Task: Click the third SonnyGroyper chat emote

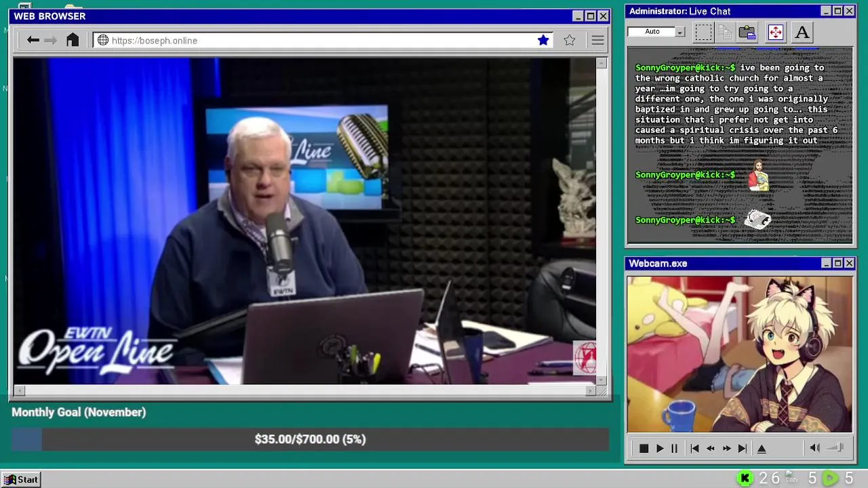Action: tap(757, 220)
